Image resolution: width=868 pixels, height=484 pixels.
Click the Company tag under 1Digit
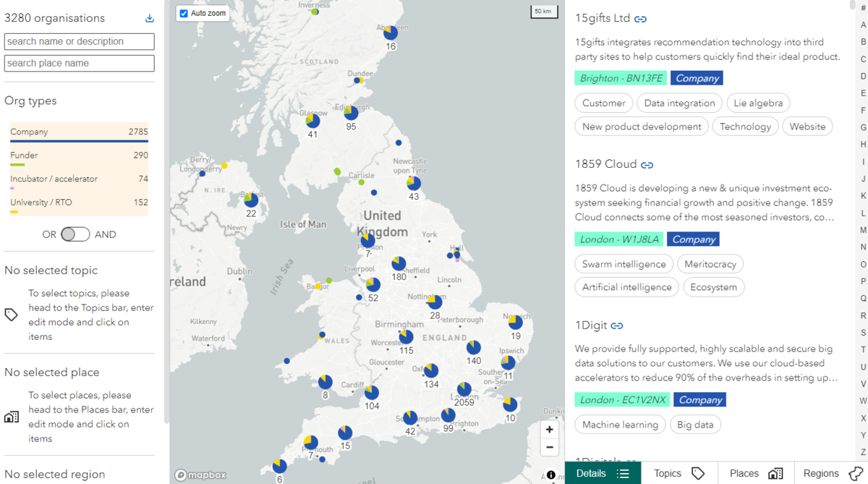pyautogui.click(x=699, y=400)
